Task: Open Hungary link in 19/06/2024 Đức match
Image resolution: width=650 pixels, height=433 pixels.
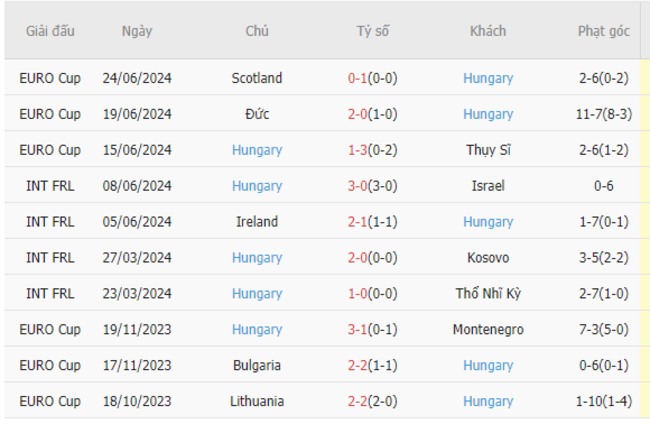Action: 488,114
